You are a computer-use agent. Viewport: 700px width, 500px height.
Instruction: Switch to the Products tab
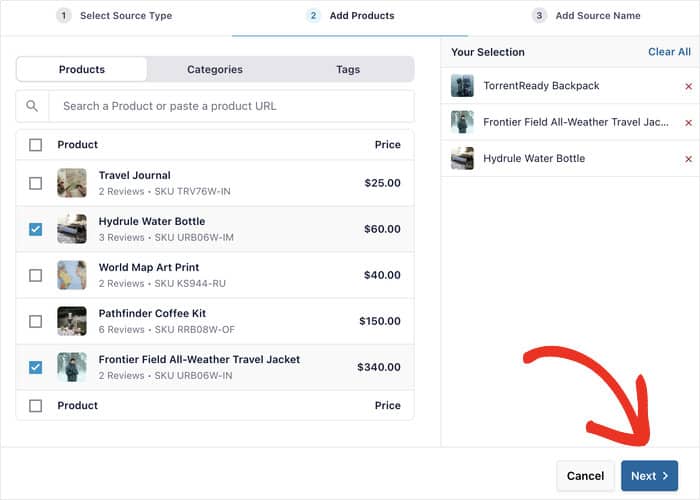(x=82, y=69)
